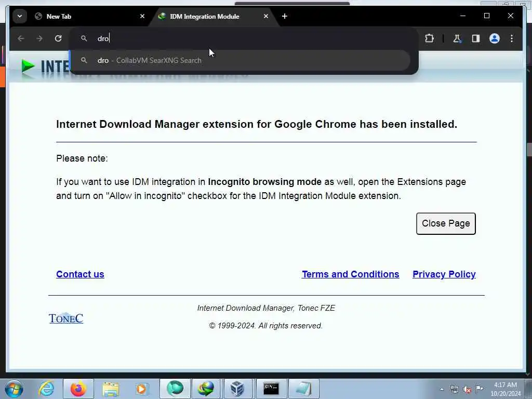
Task: Close the IDM Integration Module tab
Action: (x=266, y=16)
